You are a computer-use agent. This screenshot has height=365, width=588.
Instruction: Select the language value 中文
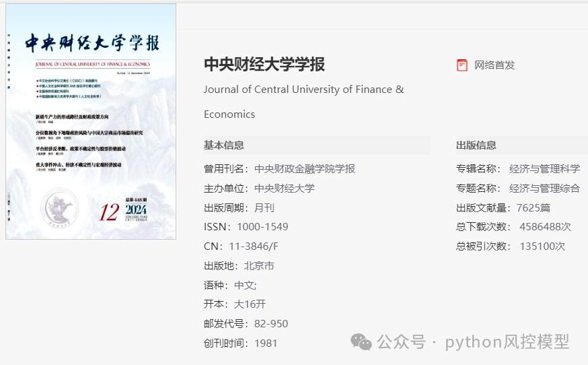click(x=244, y=286)
